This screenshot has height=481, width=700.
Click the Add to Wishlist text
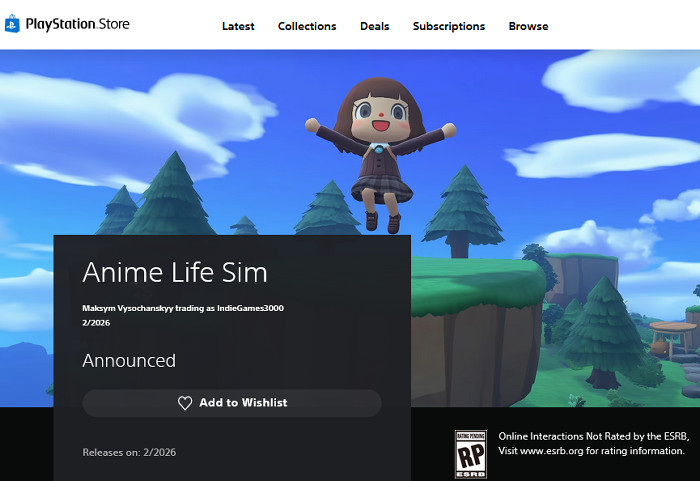tap(243, 403)
